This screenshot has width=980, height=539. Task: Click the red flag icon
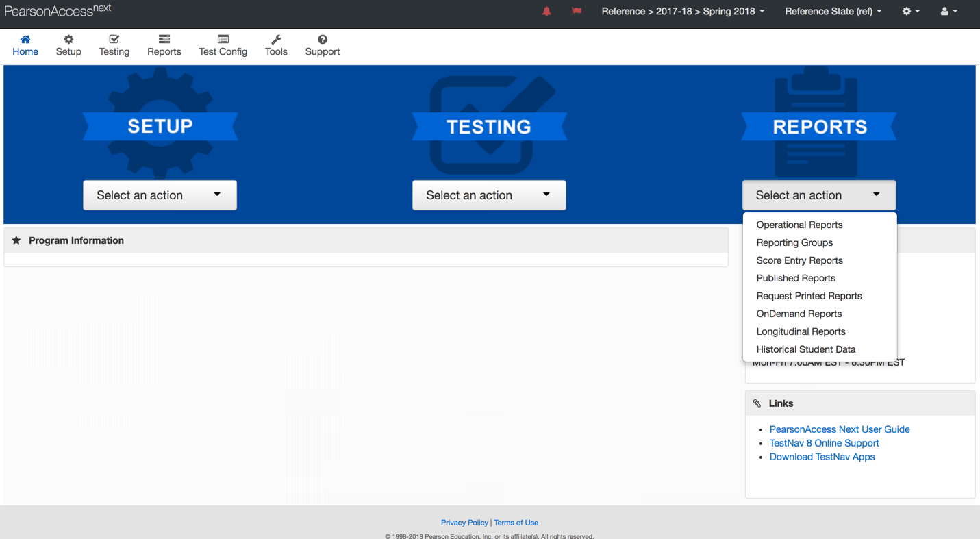coord(577,12)
